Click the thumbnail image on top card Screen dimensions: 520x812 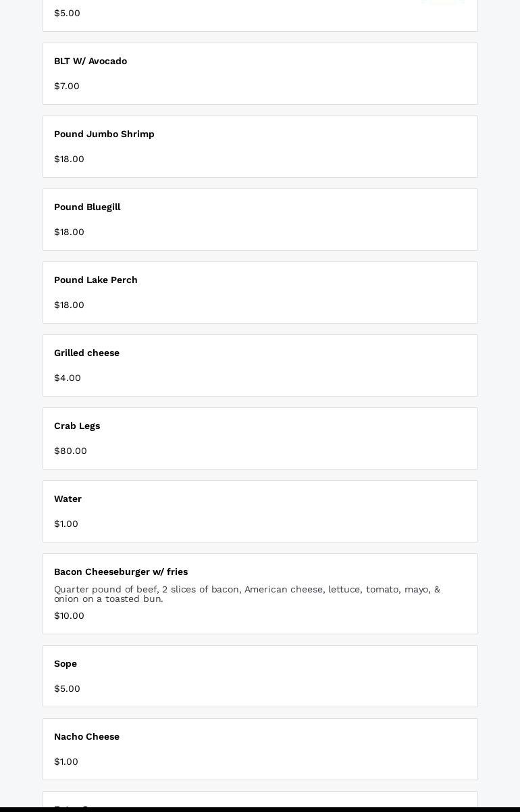point(443,2)
